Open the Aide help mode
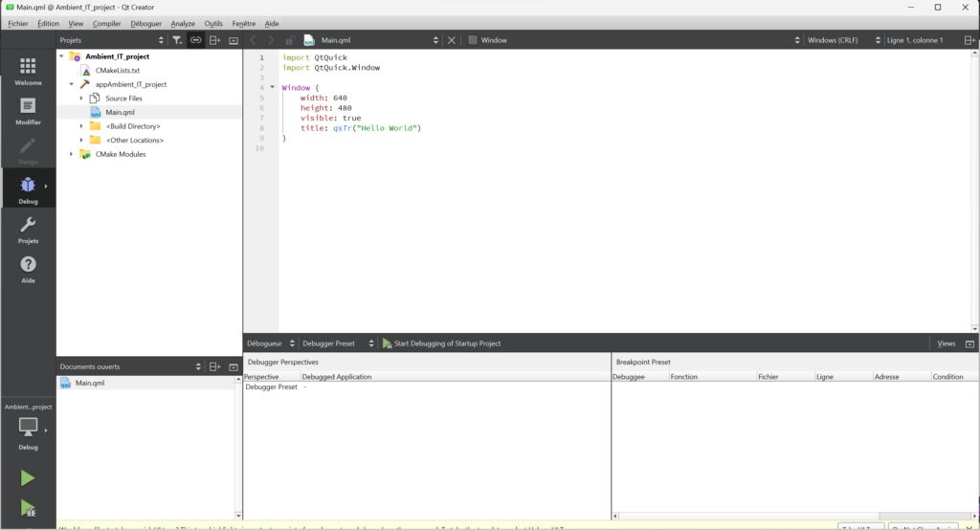This screenshot has height=530, width=980. click(x=28, y=270)
